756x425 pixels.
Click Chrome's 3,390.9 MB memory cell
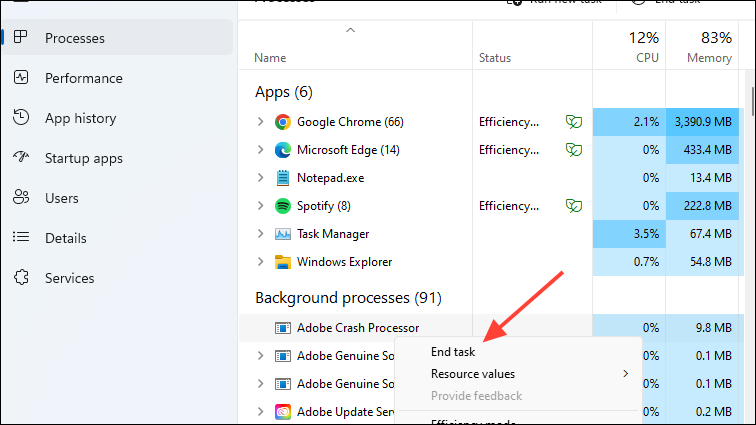[x=702, y=122]
